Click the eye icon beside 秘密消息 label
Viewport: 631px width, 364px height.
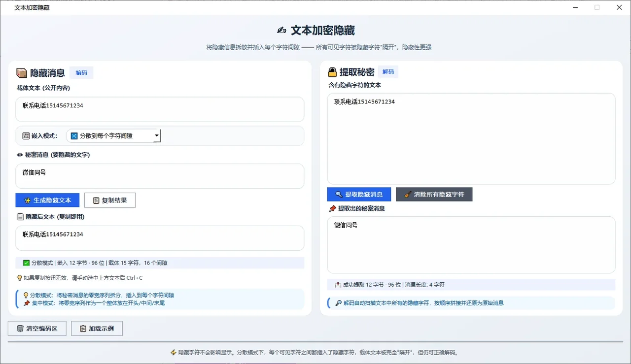[20, 155]
